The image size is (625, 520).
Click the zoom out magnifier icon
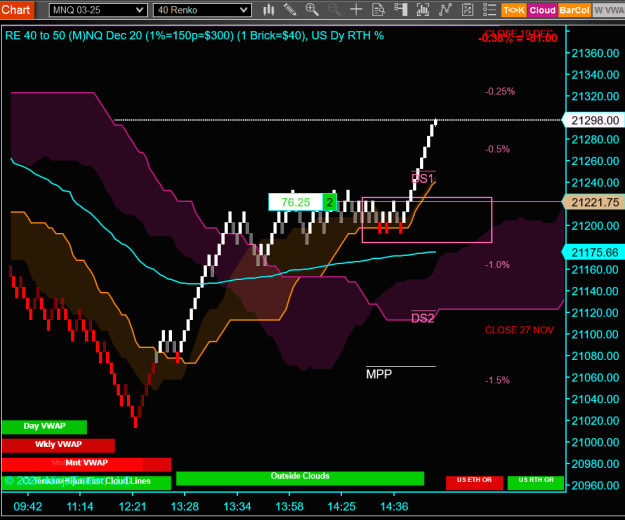point(334,10)
